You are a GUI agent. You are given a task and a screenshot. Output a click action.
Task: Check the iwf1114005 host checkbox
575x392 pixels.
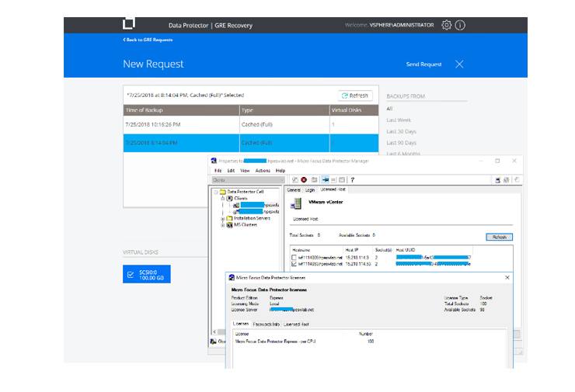click(x=294, y=258)
